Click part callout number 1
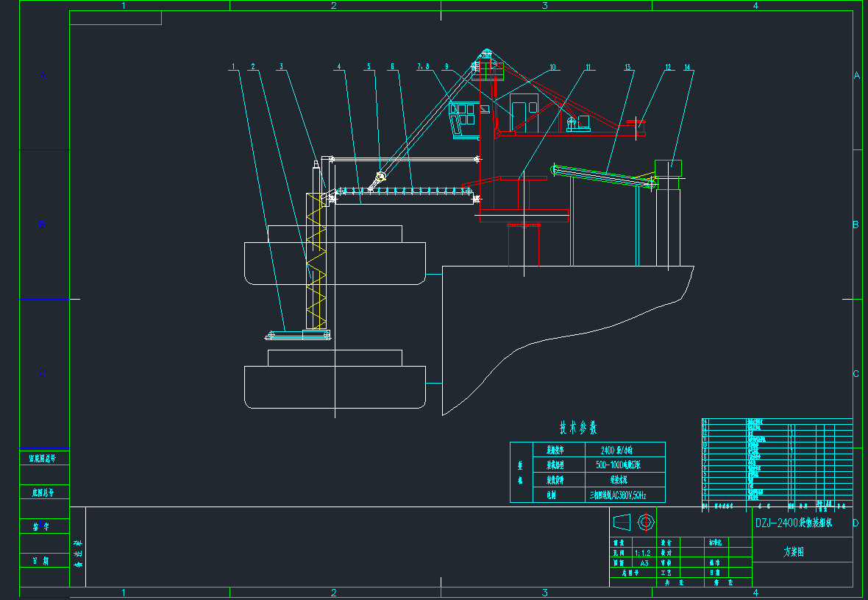This screenshot has width=868, height=600. pyautogui.click(x=233, y=67)
